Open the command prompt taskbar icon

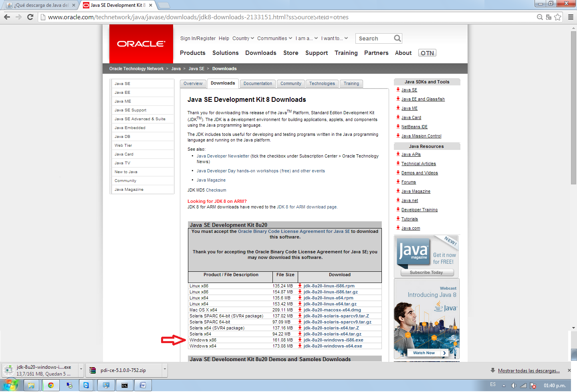(125, 385)
